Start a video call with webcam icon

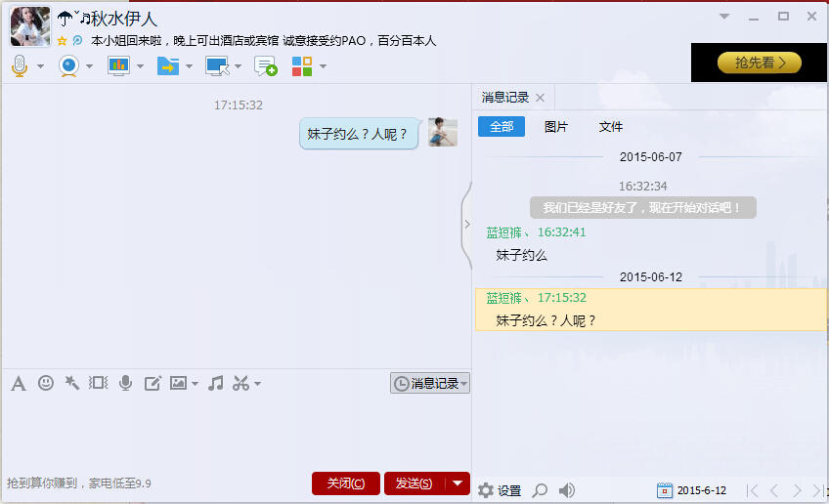click(x=68, y=66)
